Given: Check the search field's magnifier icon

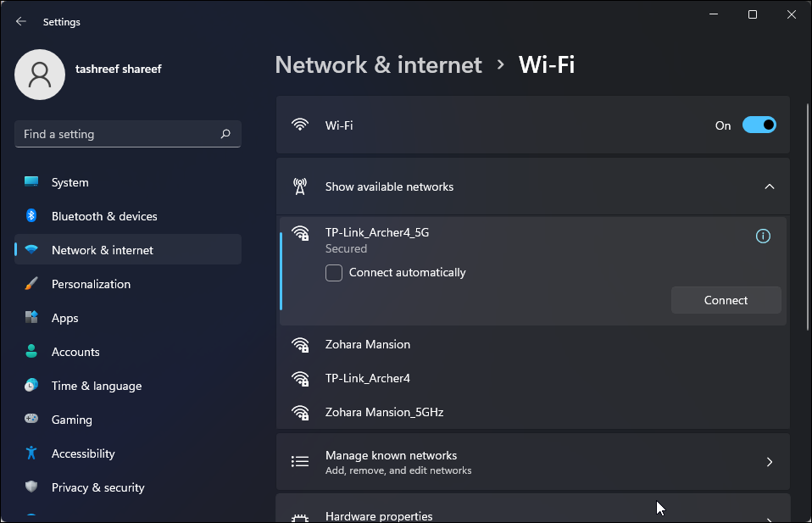Looking at the screenshot, I should point(225,133).
